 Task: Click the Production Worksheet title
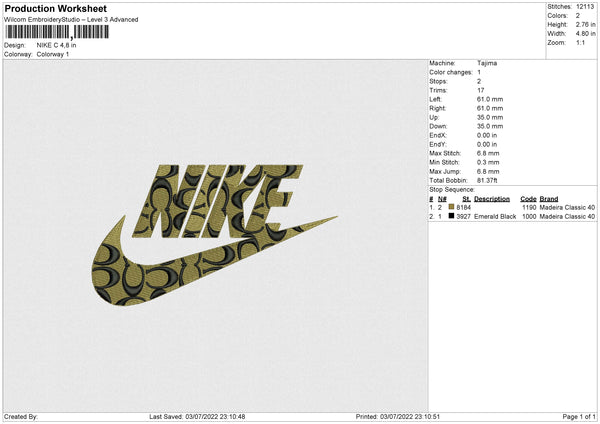55,8
